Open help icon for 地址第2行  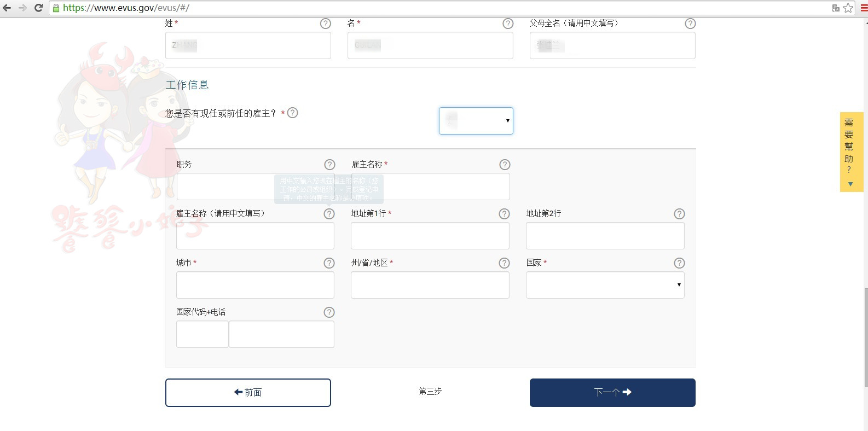tap(679, 214)
